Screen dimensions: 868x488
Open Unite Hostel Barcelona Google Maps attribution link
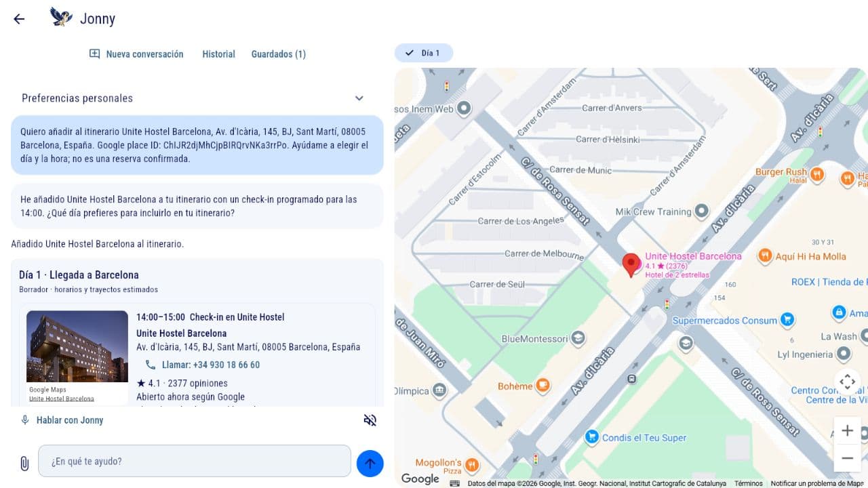pyautogui.click(x=61, y=399)
